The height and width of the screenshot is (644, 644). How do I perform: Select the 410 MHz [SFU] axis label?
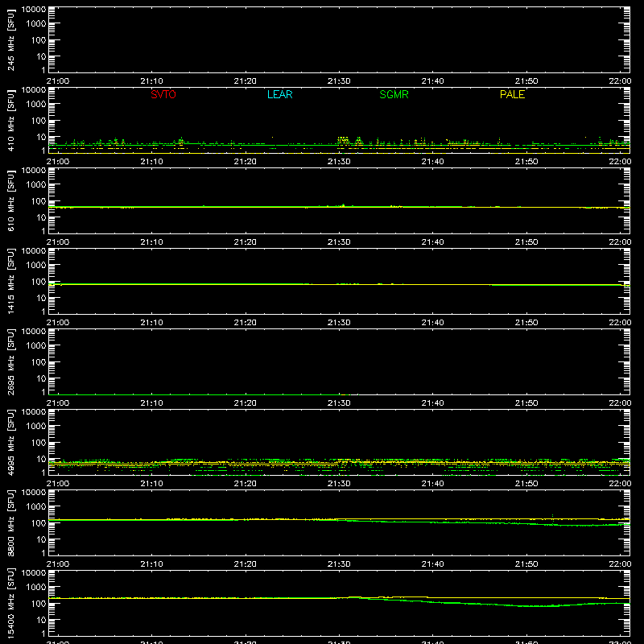tap(10, 120)
